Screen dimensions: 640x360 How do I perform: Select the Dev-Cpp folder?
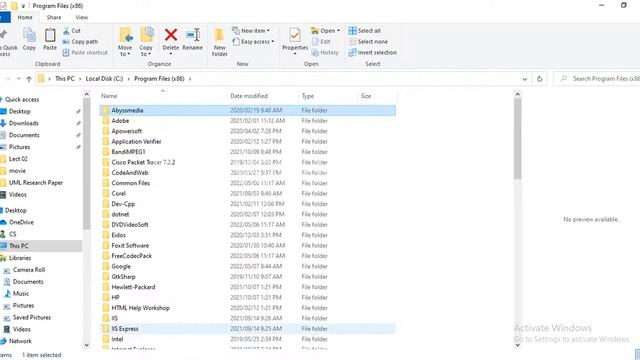pos(248,204)
